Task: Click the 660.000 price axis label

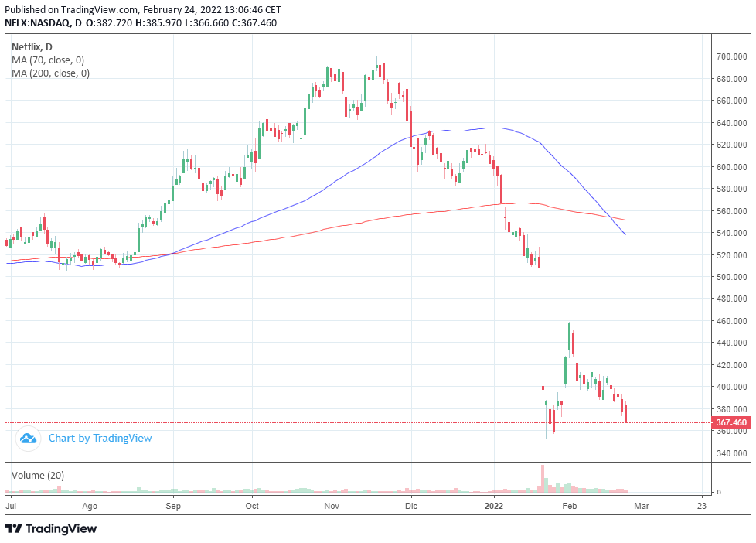Action: pos(732,101)
